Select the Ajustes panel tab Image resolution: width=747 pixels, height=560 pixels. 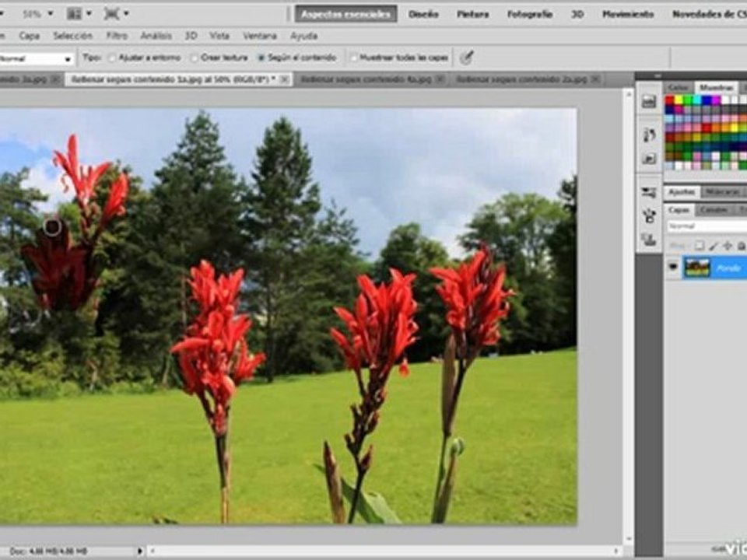[682, 192]
